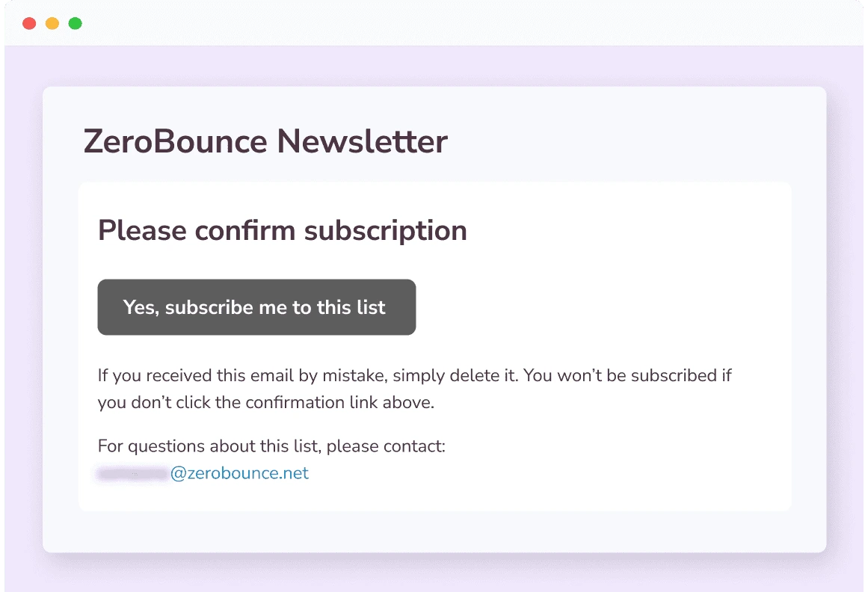Click the red window control dot
Image resolution: width=868 pixels, height=592 pixels.
pos(29,23)
